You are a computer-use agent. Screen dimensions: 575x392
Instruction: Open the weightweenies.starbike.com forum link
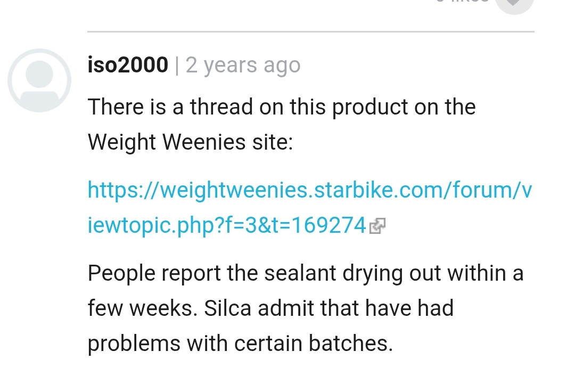point(309,190)
